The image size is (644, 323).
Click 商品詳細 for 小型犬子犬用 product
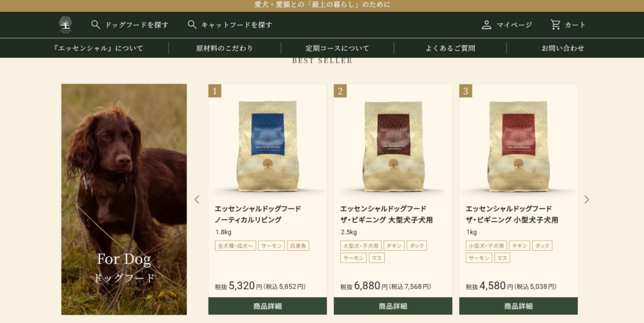(x=518, y=306)
